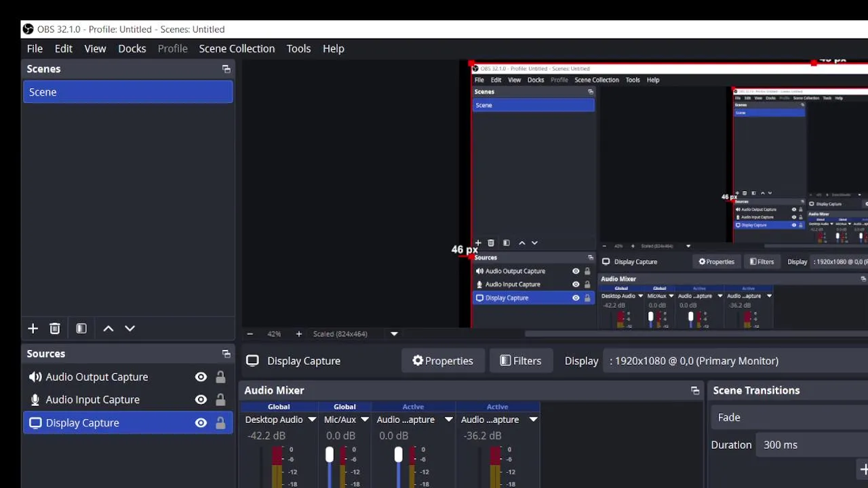Toggle visibility of Audio Output Capture
Image resolution: width=868 pixels, height=488 pixels.
point(201,377)
